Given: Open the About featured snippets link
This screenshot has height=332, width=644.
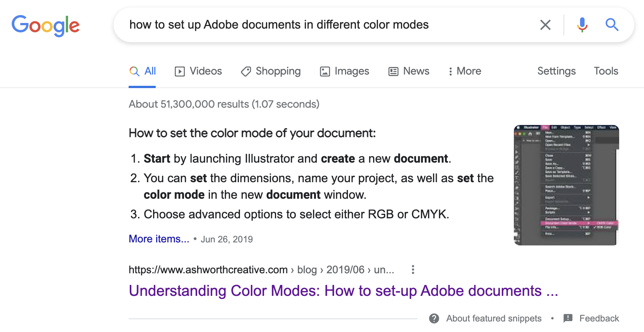Looking at the screenshot, I should (494, 318).
